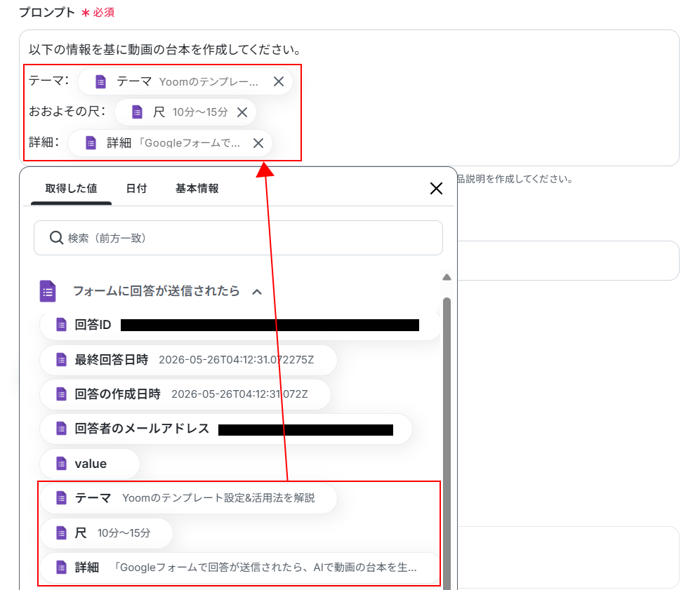Collapse the フォームに回答が送信されたら section
The image size is (700, 590).
pos(257,292)
